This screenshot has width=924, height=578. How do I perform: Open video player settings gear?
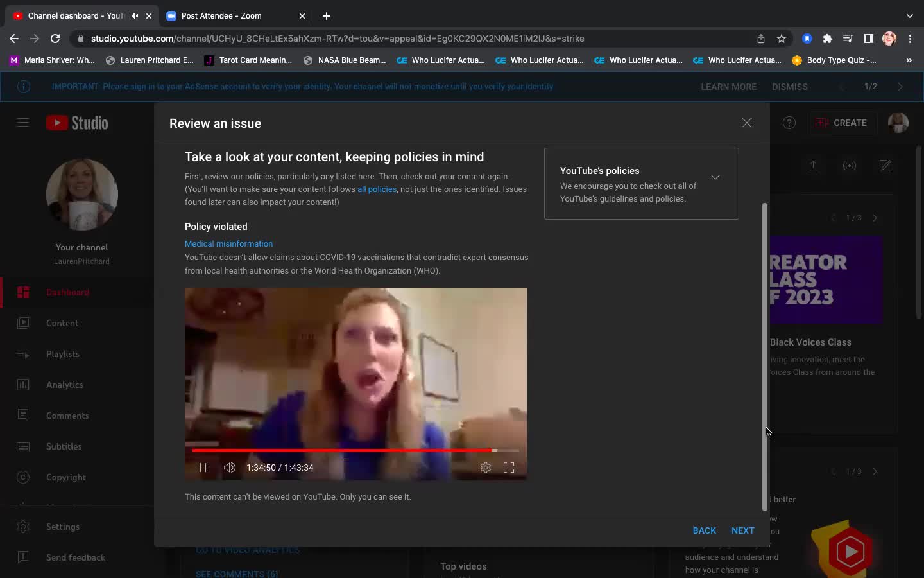[486, 468]
